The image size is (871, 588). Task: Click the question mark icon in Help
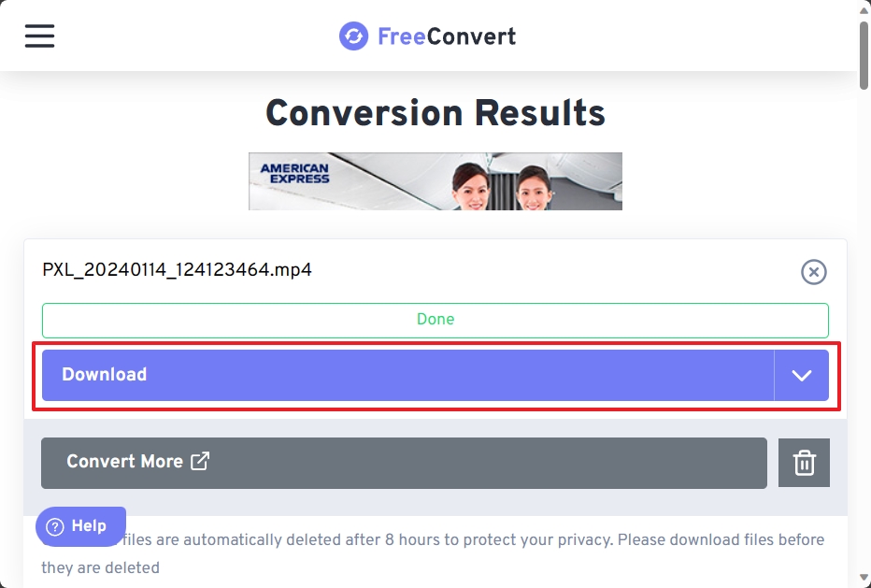pyautogui.click(x=55, y=527)
